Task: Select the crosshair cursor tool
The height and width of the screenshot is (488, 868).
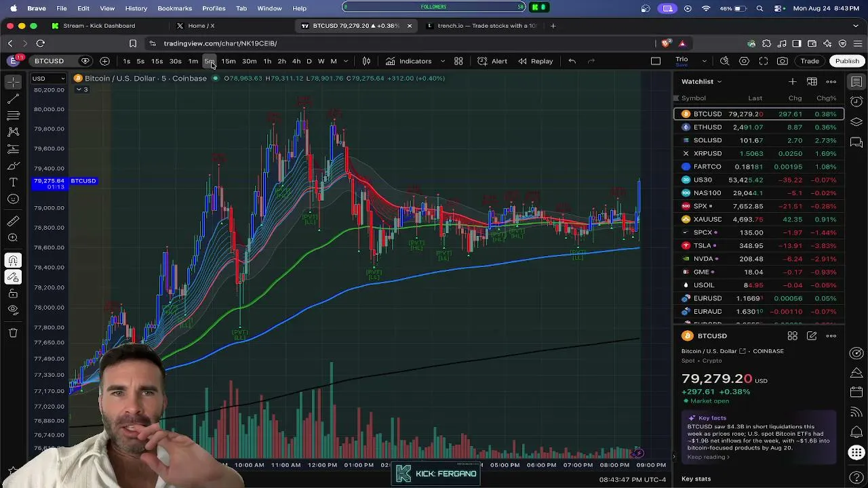Action: (x=13, y=82)
